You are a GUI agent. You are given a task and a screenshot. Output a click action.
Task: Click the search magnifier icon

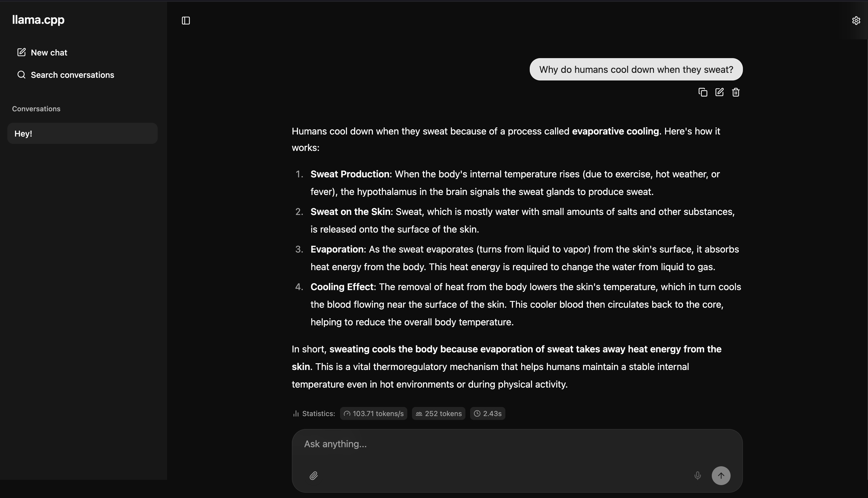(21, 75)
